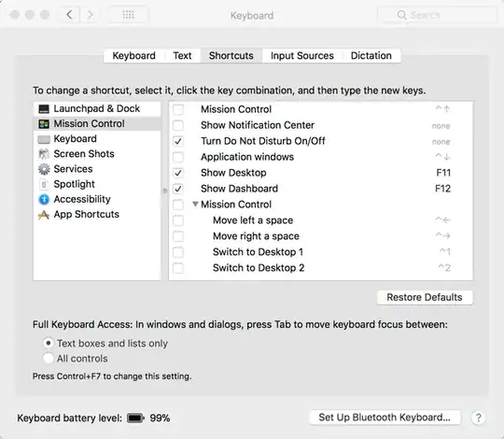Screen dimensions: 504x439
Task: Uncheck Turn Do Not Disturb On/Off
Action: point(178,141)
